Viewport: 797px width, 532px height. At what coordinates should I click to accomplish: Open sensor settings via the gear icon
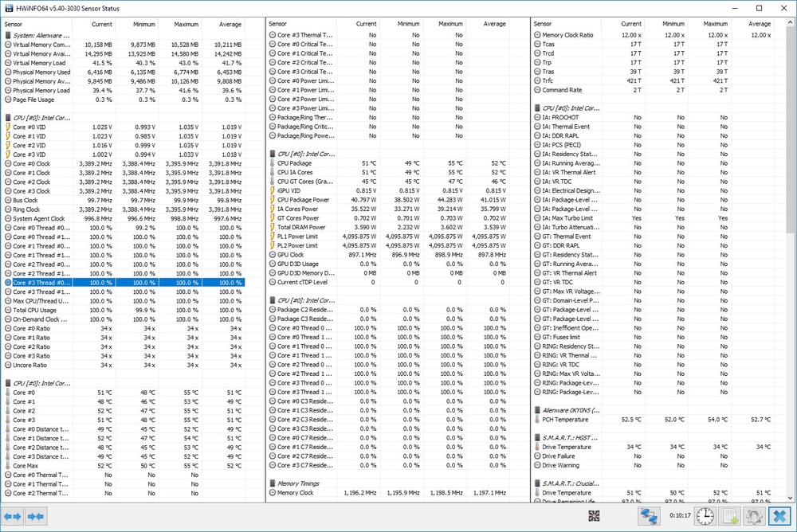pyautogui.click(x=754, y=516)
